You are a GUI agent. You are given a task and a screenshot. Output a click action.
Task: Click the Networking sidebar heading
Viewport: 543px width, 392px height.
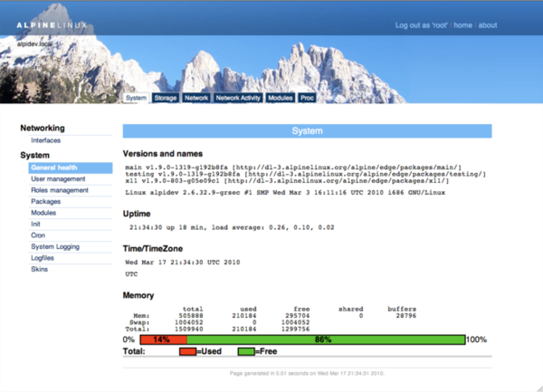click(43, 129)
